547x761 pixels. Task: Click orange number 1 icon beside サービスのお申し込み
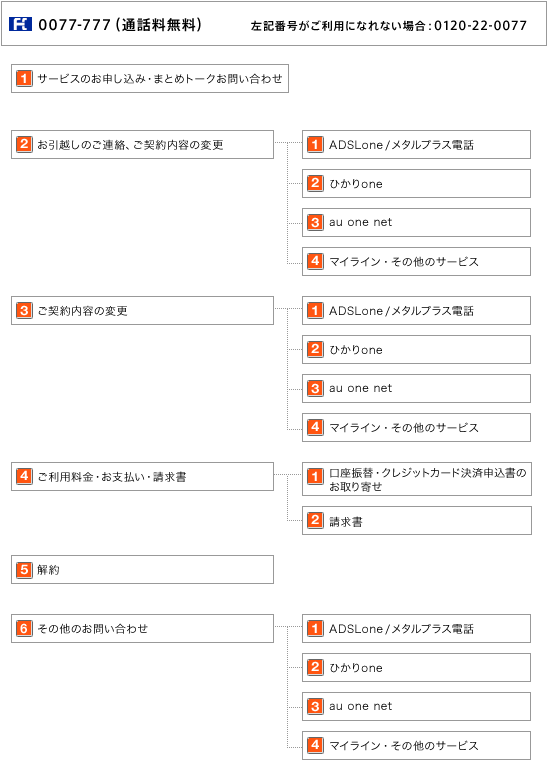(x=24, y=78)
